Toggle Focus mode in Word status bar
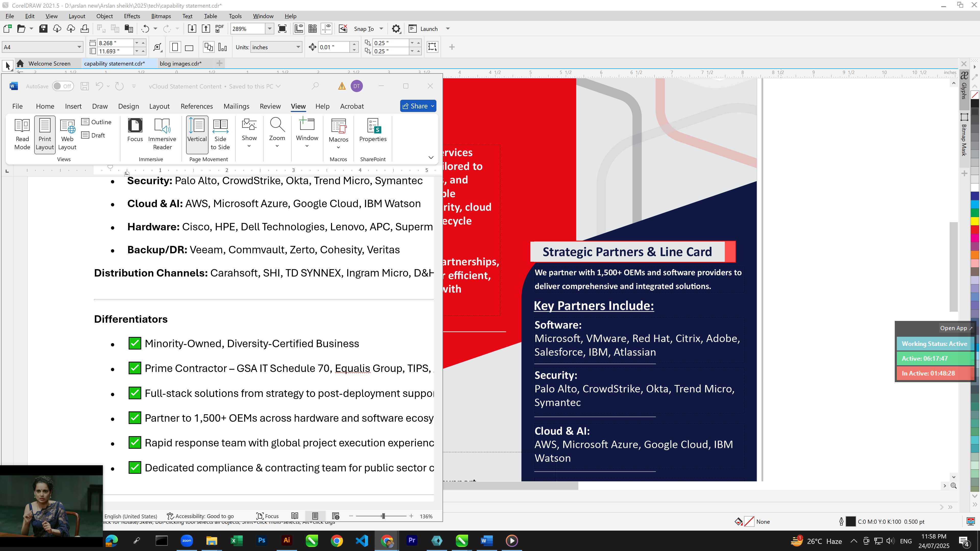The image size is (980, 551). pos(267,516)
